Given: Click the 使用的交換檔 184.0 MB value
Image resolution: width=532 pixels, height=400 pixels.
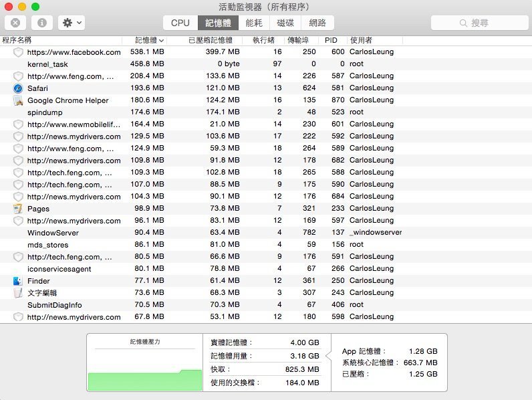Looking at the screenshot, I should (x=302, y=383).
